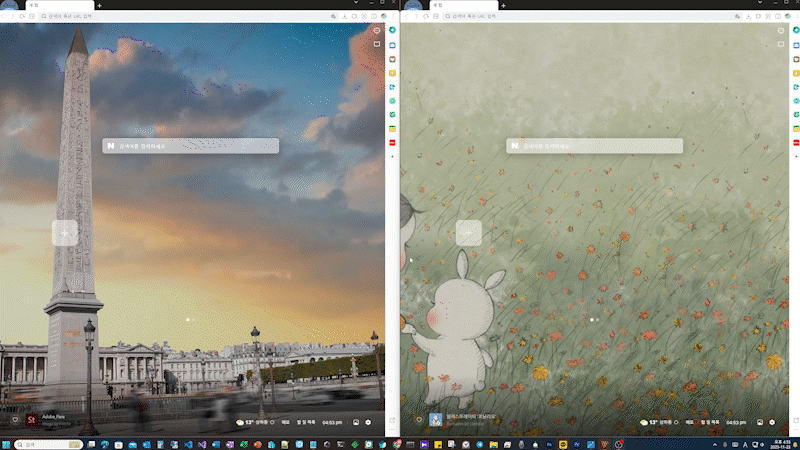Expand hidden system tray icons chevron
Screen dimensions: 800x450
coord(714,445)
